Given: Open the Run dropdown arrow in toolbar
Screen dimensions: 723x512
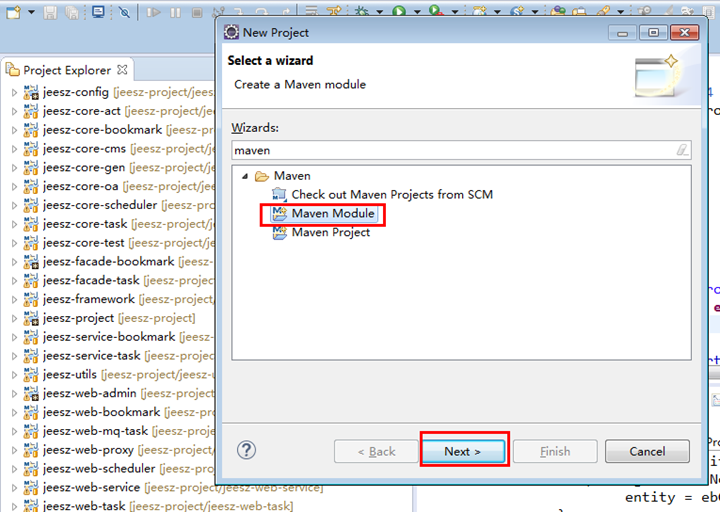Looking at the screenshot, I should (x=417, y=12).
